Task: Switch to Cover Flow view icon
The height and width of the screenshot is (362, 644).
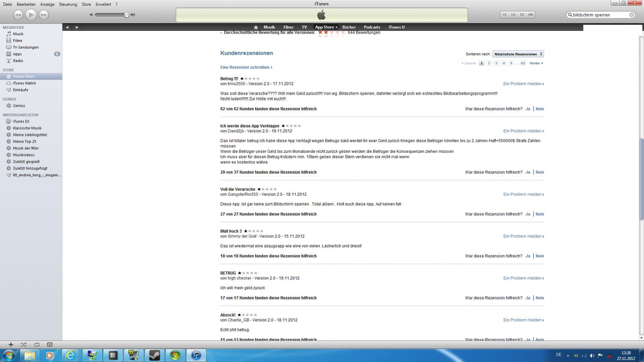Action: click(x=531, y=15)
